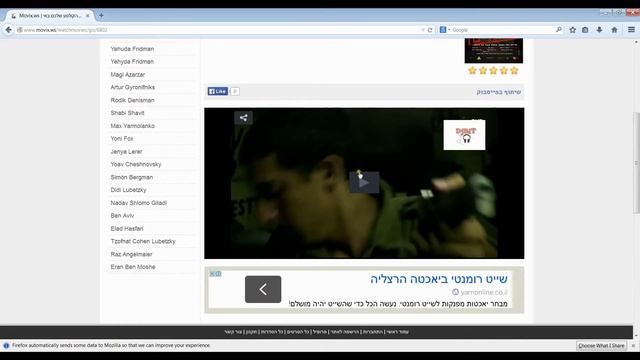Open actor Eran Ben Moshe
Viewport: 640px width, 360px height.
point(133,267)
